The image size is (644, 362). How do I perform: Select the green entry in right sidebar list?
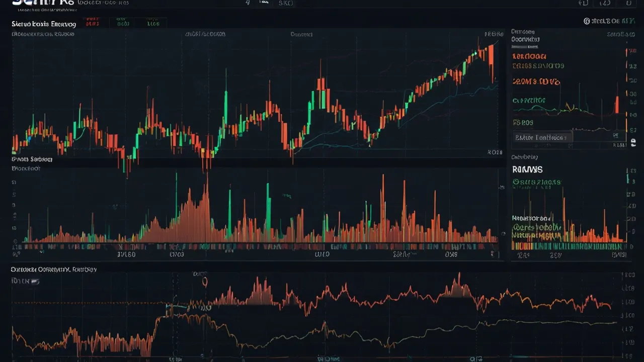(529, 101)
